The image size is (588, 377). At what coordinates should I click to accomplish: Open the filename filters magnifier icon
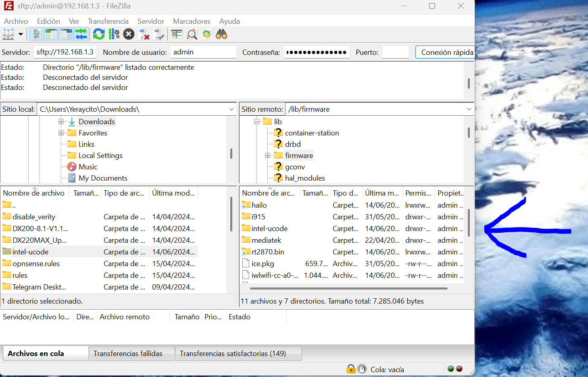(192, 35)
